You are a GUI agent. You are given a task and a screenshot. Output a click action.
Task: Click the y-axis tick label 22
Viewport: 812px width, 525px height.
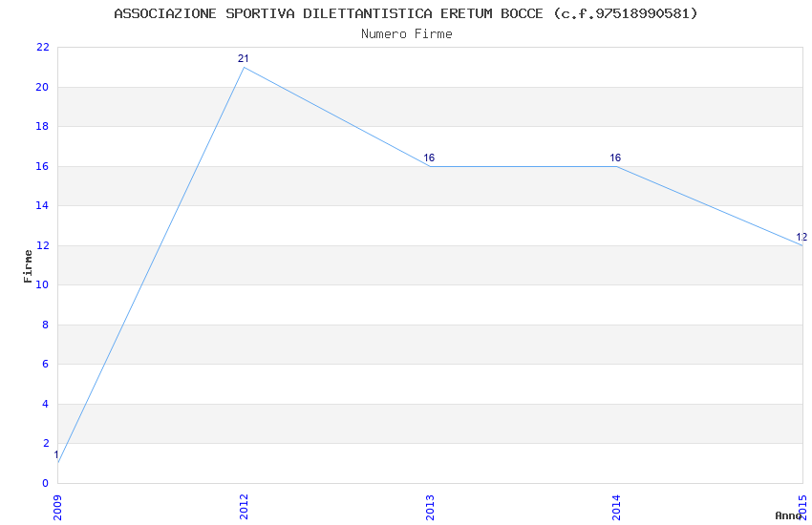click(43, 48)
